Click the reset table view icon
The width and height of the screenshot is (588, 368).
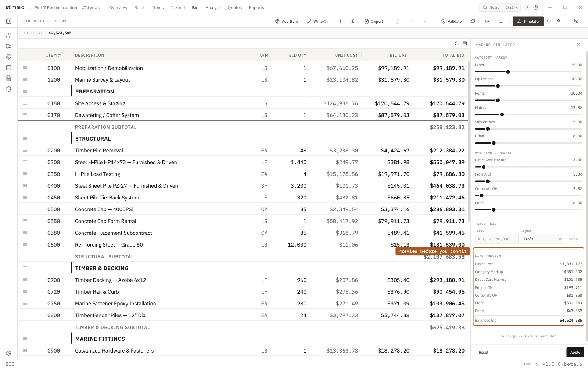click(456, 43)
